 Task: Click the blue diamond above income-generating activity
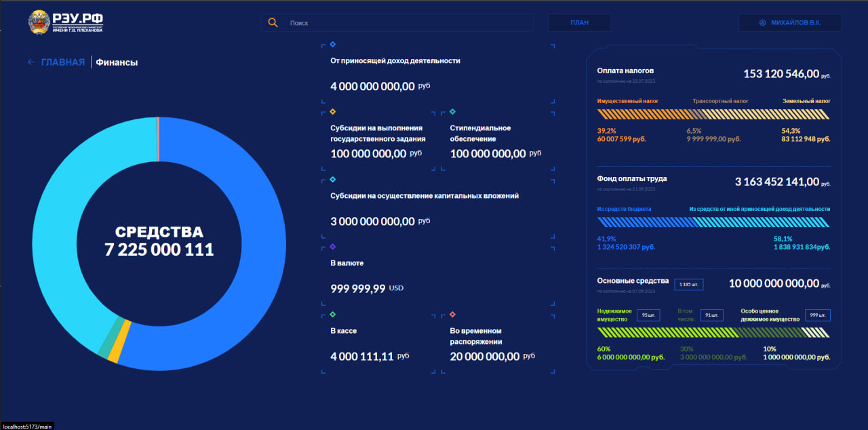click(332, 44)
